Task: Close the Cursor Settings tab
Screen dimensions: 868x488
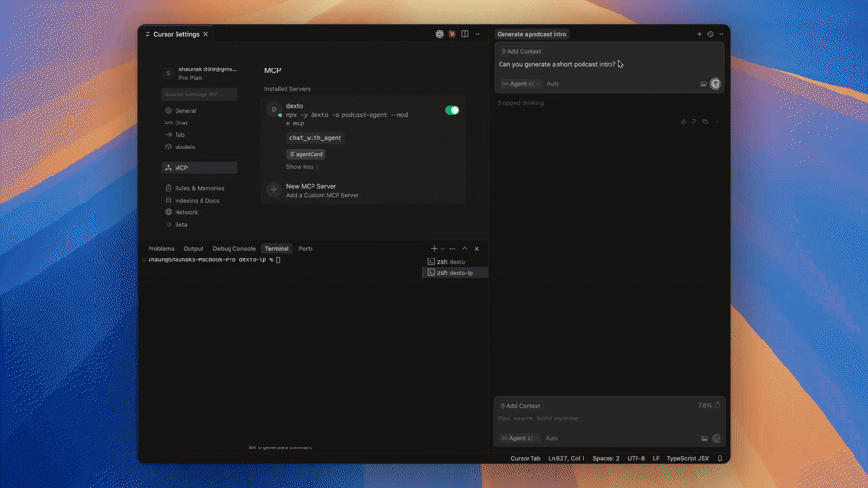Action: pyautogui.click(x=206, y=34)
